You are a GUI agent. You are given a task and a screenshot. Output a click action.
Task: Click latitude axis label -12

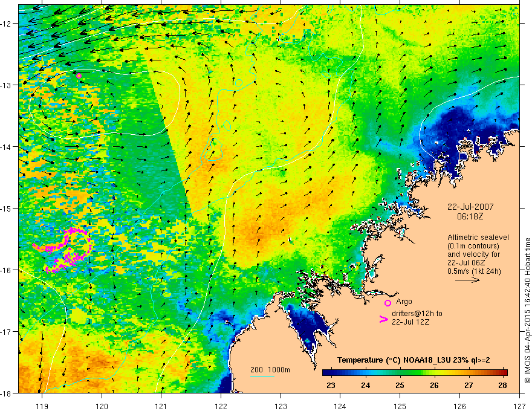click(x=6, y=24)
